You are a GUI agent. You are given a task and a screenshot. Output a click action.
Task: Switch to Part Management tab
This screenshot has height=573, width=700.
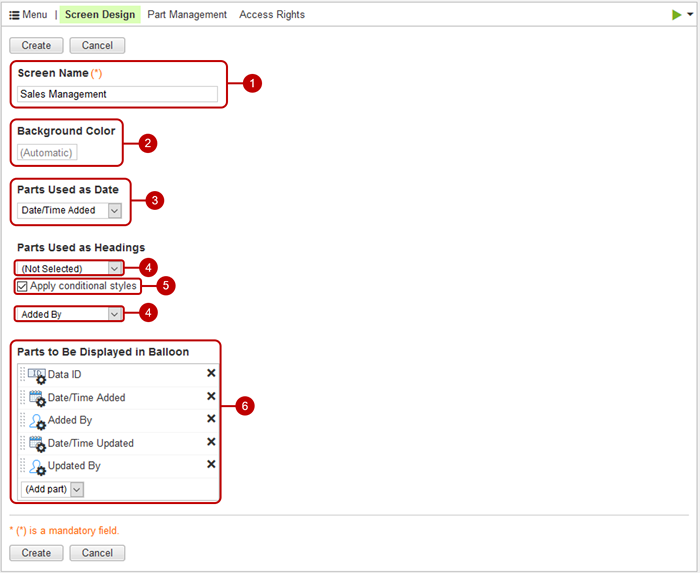pyautogui.click(x=187, y=15)
